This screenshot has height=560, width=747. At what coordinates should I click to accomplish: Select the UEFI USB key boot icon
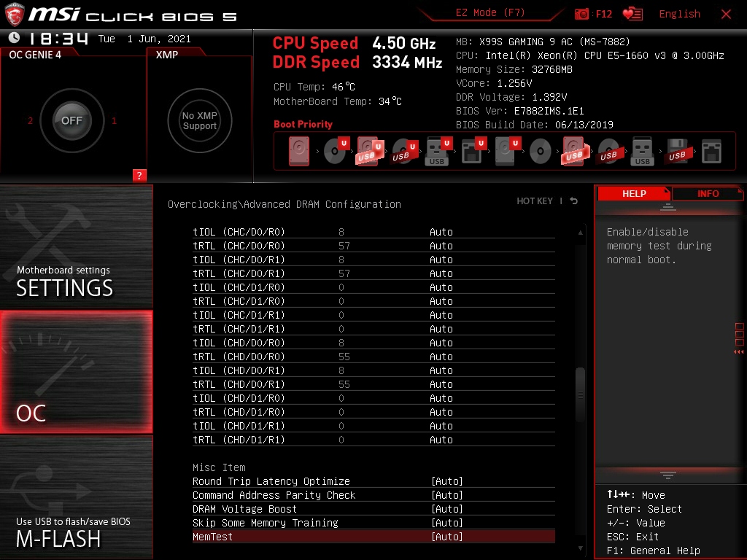click(438, 152)
